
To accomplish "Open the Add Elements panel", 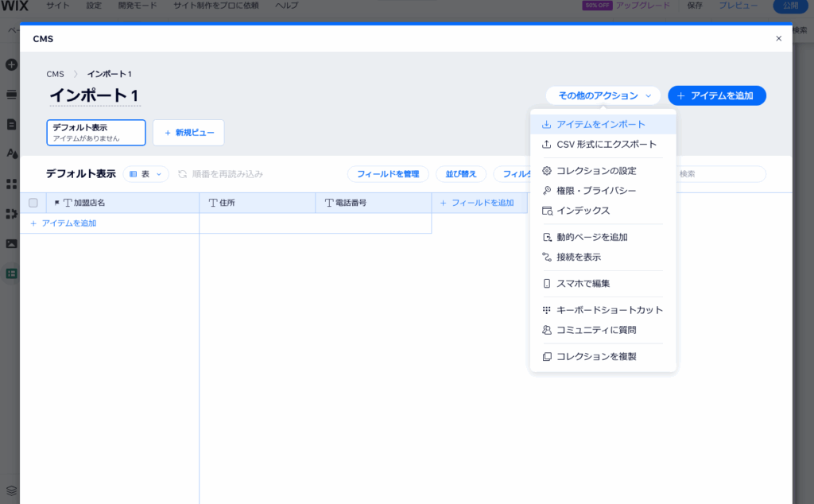I will [10, 64].
